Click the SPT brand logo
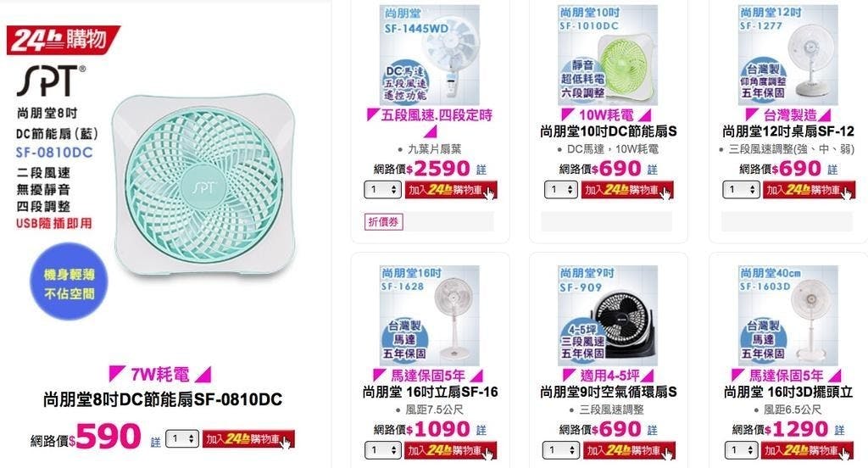Image resolution: width=868 pixels, height=468 pixels. click(52, 81)
